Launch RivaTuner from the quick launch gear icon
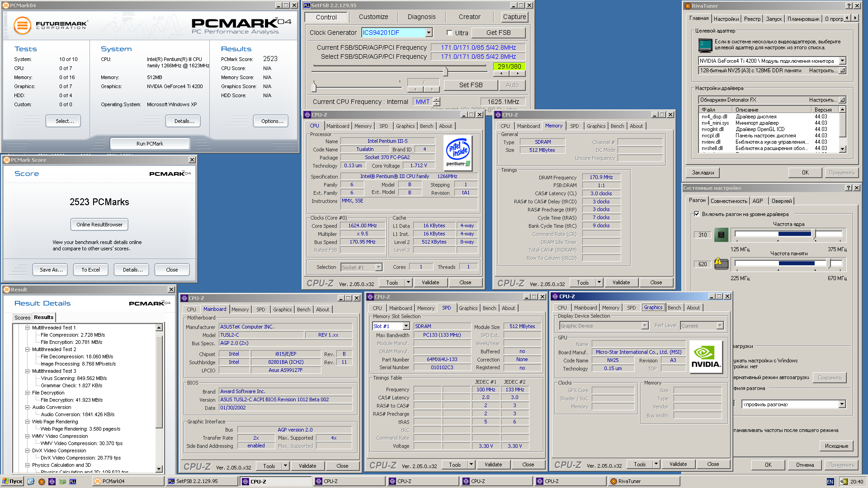 [x=42, y=481]
